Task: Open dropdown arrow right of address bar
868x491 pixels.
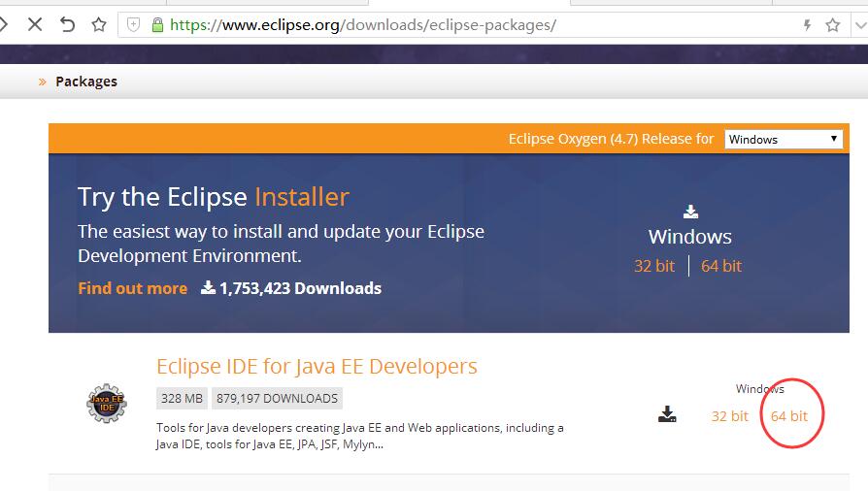Action: [x=860, y=25]
